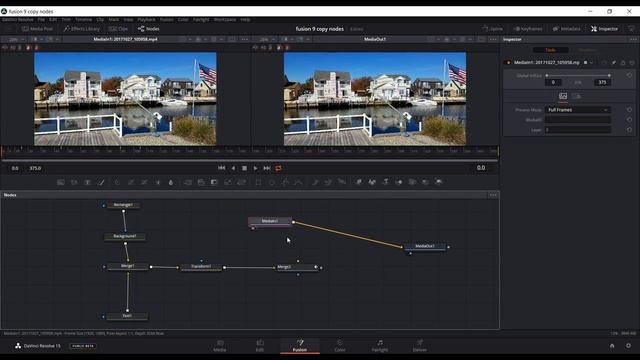This screenshot has height=360, width=640.
Task: Play the composition in reverse
Action: tap(233, 168)
